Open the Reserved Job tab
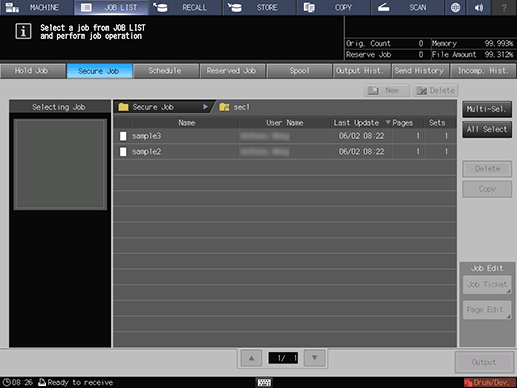 pyautogui.click(x=232, y=71)
